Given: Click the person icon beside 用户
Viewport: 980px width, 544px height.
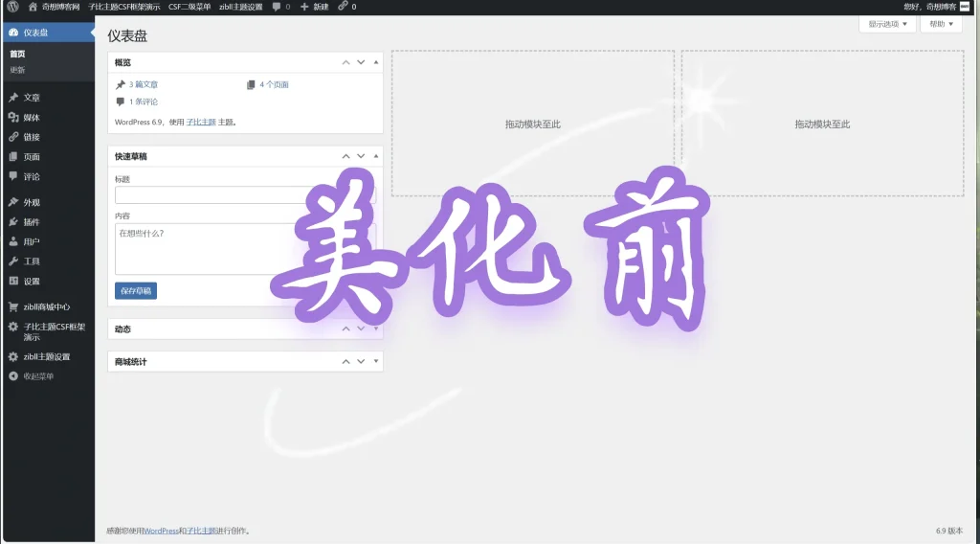Looking at the screenshot, I should [x=13, y=241].
